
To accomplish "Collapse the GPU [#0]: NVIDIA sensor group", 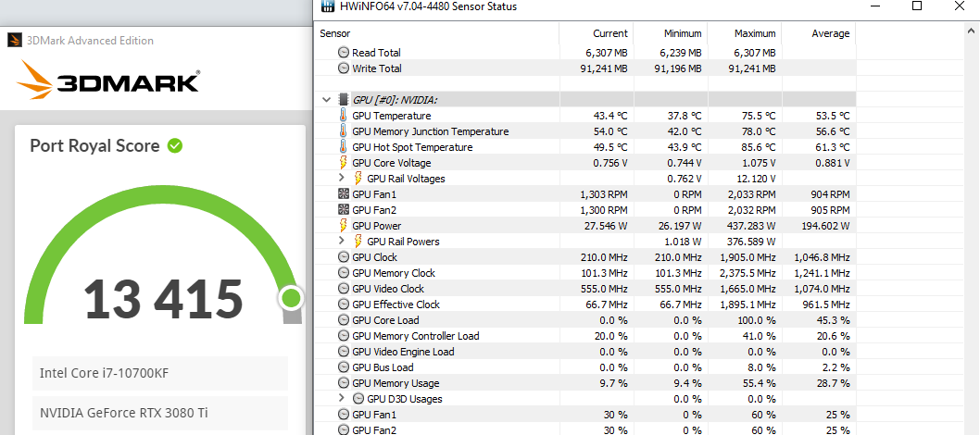I will (x=326, y=99).
